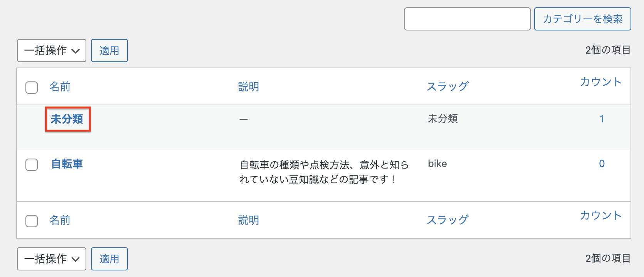
Task: Open the 自転車 category link
Action: [x=67, y=164]
